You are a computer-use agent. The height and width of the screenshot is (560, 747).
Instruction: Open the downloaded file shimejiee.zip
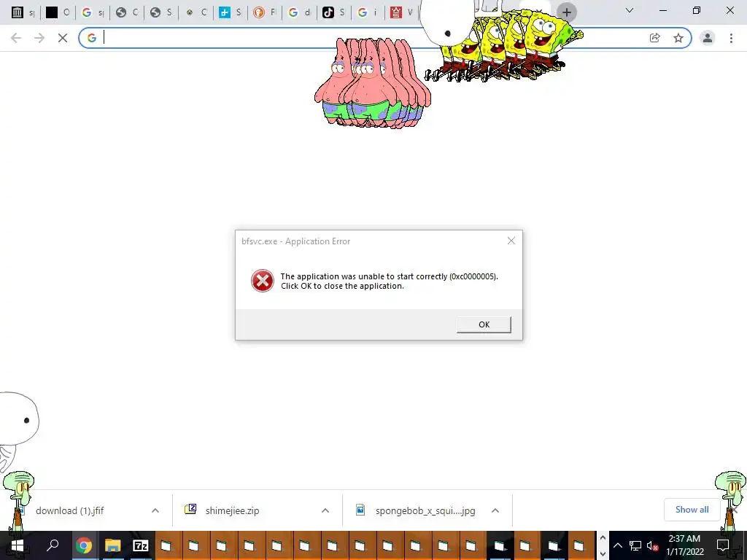[232, 510]
